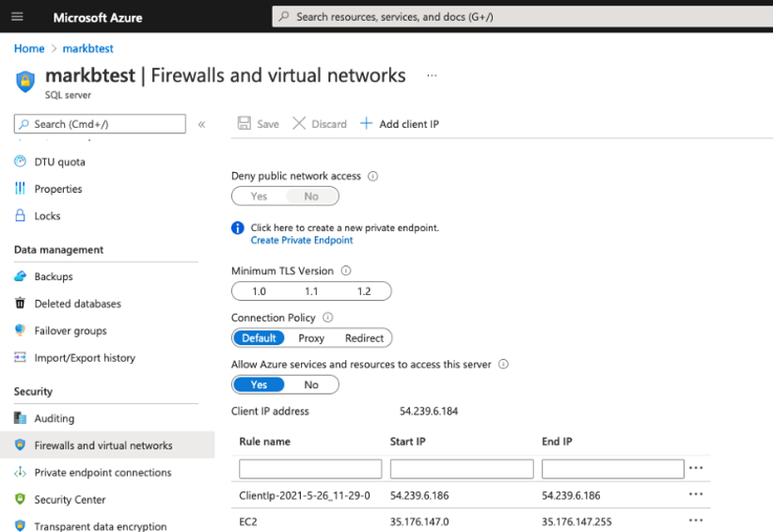Click the plus icon for Add client IP
This screenshot has height=532, width=773.
click(367, 123)
